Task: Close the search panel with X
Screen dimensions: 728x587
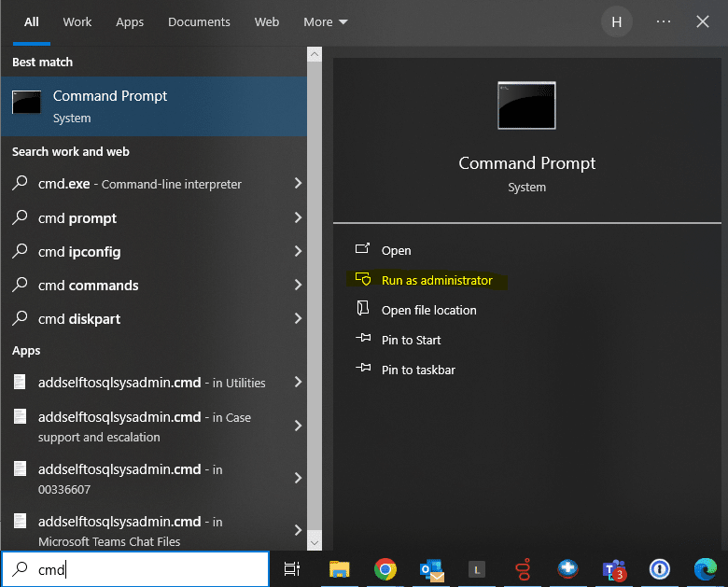Action: (703, 21)
